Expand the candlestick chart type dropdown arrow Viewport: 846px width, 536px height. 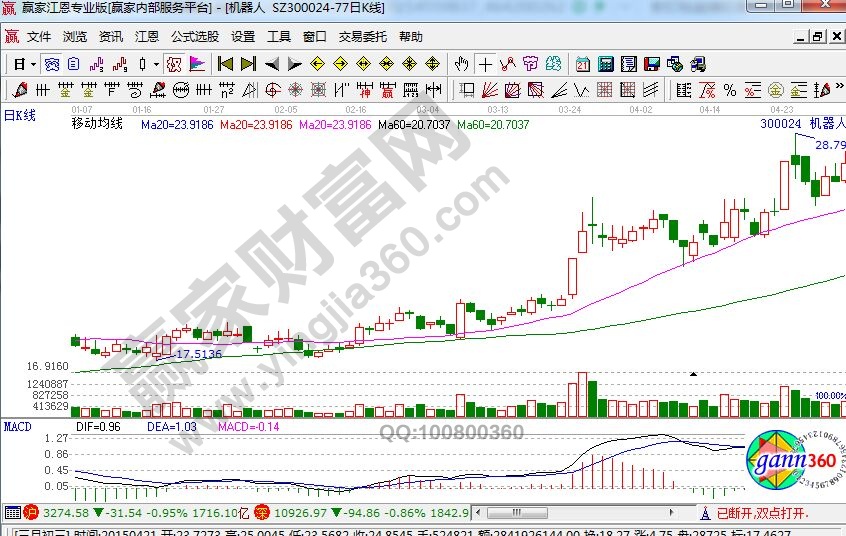click(156, 64)
